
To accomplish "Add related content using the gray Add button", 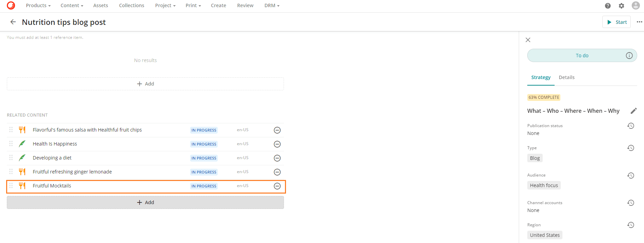I will point(145,202).
